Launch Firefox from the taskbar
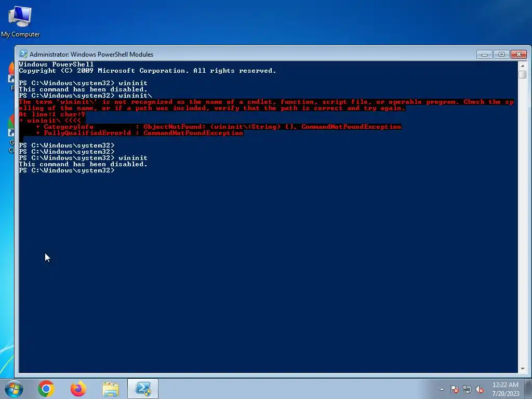 [x=78, y=389]
